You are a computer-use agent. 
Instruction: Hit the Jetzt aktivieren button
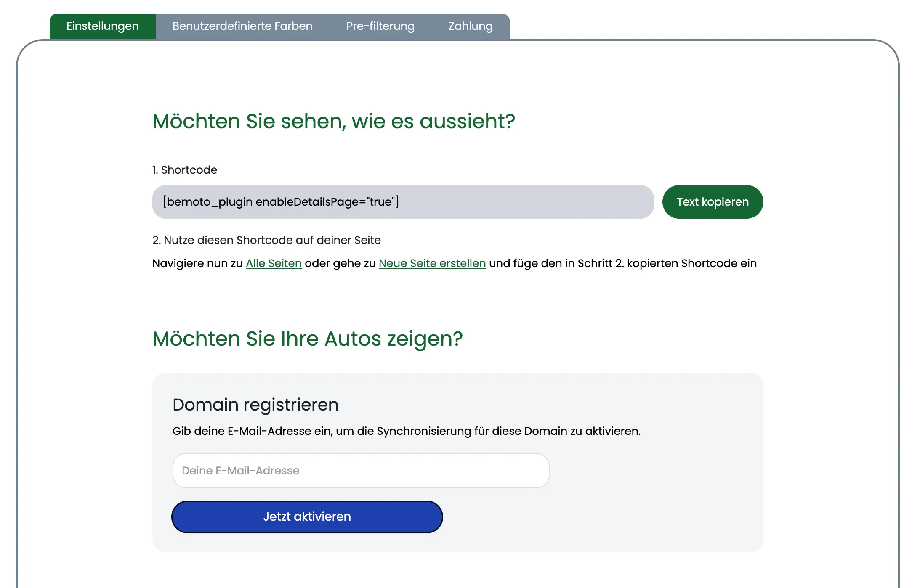pyautogui.click(x=307, y=516)
